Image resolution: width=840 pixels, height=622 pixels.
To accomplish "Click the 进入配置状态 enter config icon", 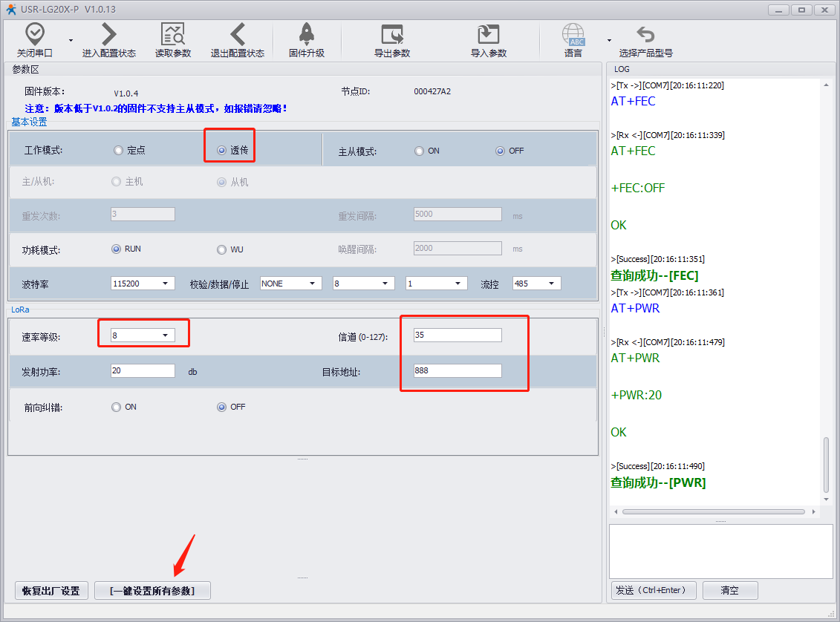I will click(108, 34).
